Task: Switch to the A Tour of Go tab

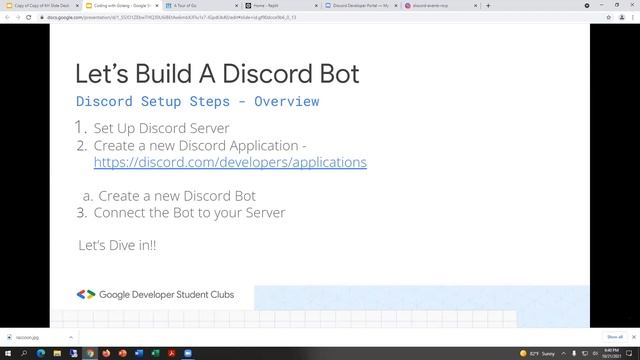Action: tap(201, 6)
